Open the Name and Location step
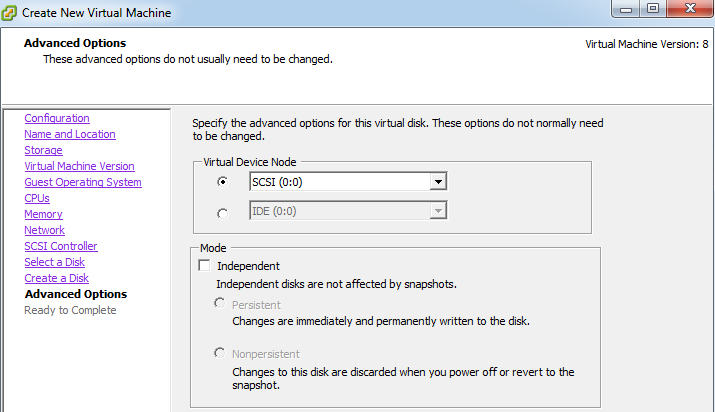This screenshot has width=715, height=412. 70,134
